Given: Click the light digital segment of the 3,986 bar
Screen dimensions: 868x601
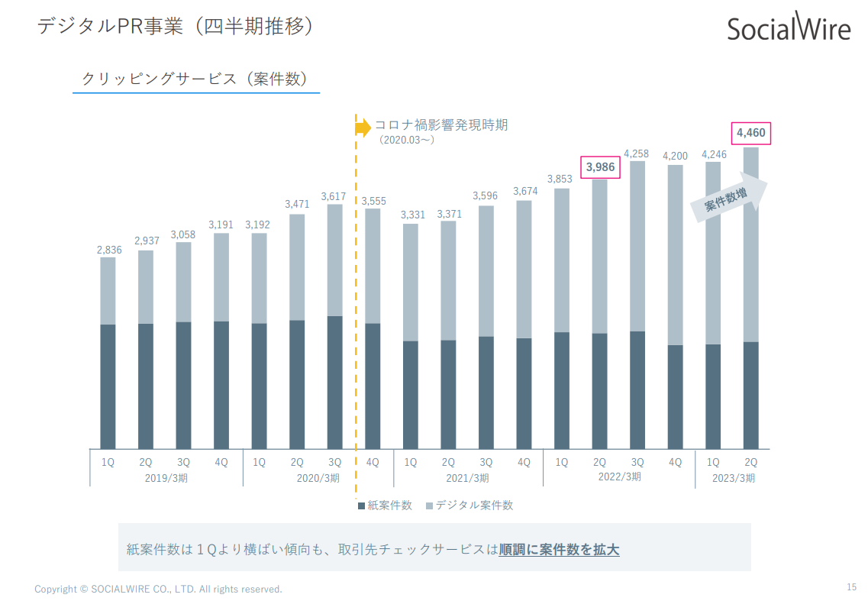Looking at the screenshot, I should 599,257.
